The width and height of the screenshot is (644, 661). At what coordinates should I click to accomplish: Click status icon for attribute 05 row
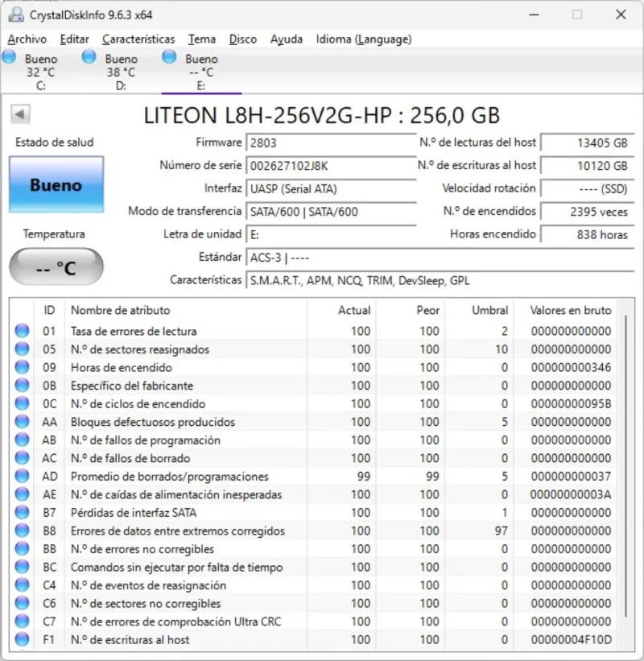click(x=22, y=349)
